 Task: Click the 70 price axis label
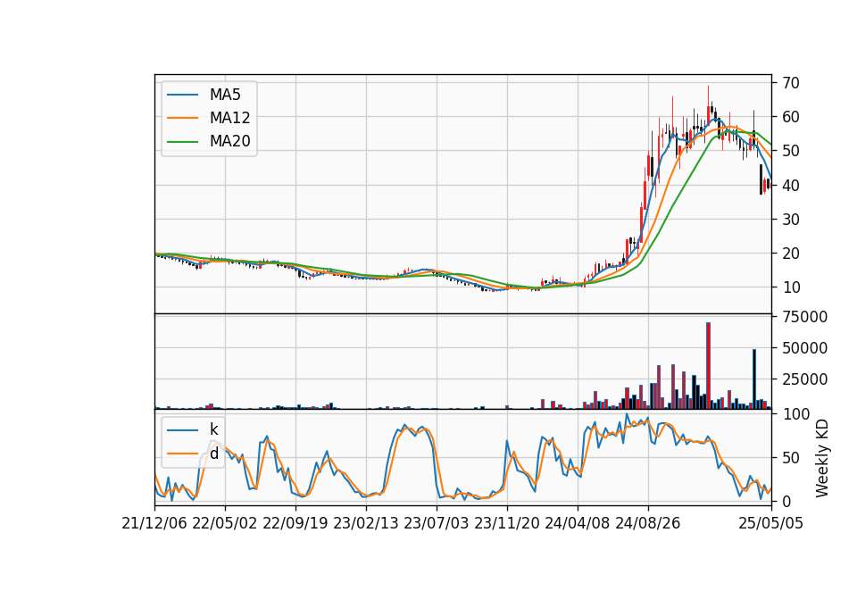click(791, 83)
